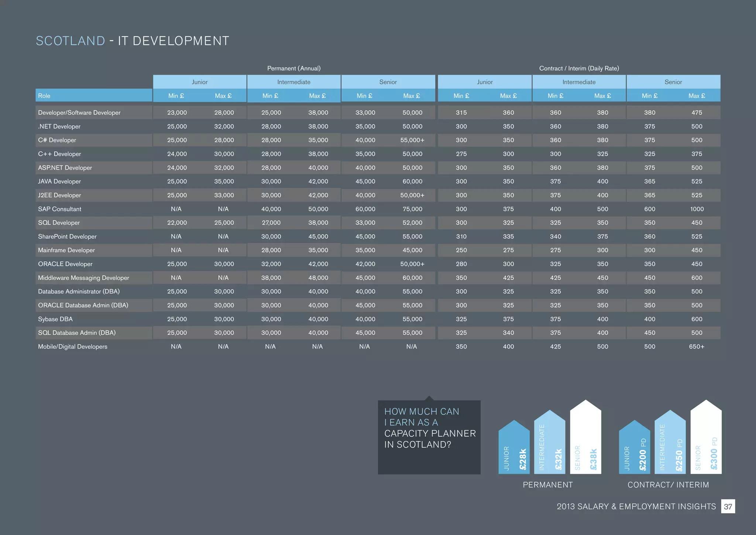Click the page number 37 box
This screenshot has height=535, width=756.
click(x=728, y=507)
